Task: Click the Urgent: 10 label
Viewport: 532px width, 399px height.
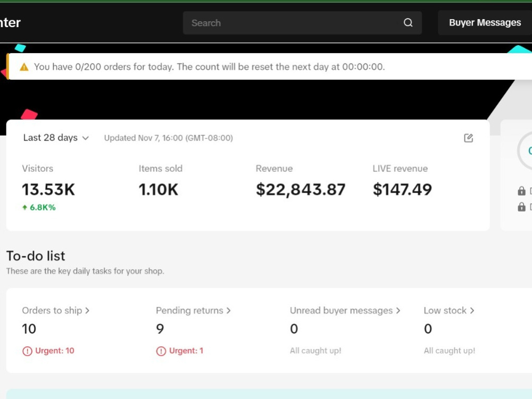Action: coord(55,351)
